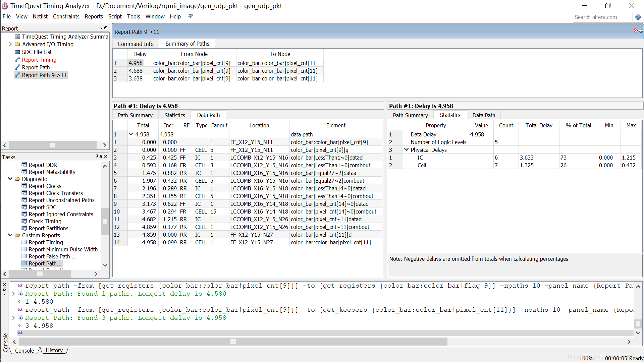Viewport: 644px width, 362px height.
Task: Click the Total Delay column header
Action: (539, 125)
